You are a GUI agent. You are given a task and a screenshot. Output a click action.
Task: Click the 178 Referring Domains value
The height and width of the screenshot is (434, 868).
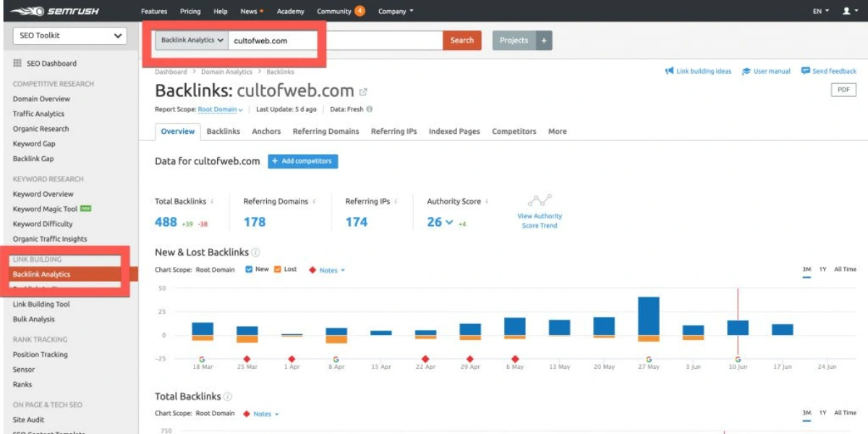(x=255, y=222)
